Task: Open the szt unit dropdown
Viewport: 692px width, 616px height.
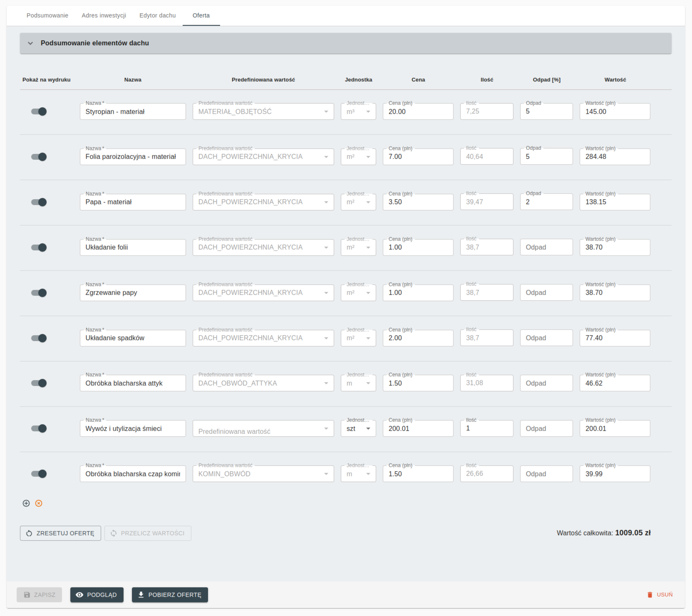Action: 358,428
